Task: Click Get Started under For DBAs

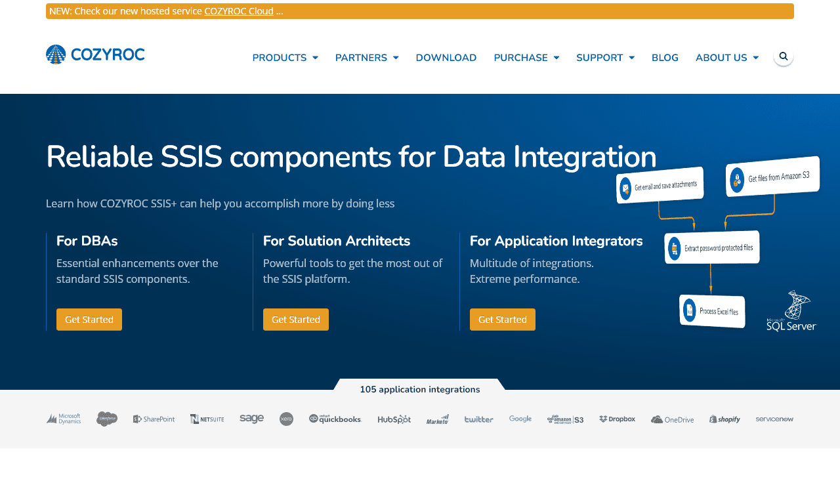Action: (89, 320)
